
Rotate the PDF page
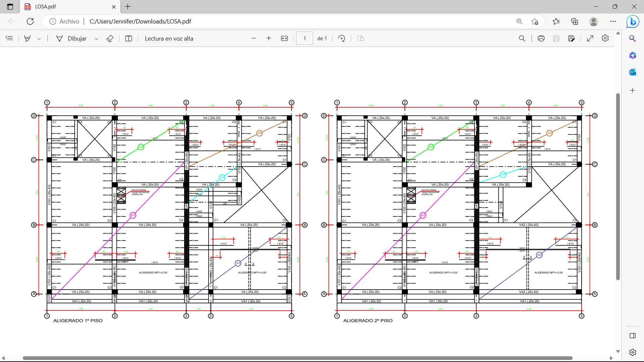tap(341, 39)
